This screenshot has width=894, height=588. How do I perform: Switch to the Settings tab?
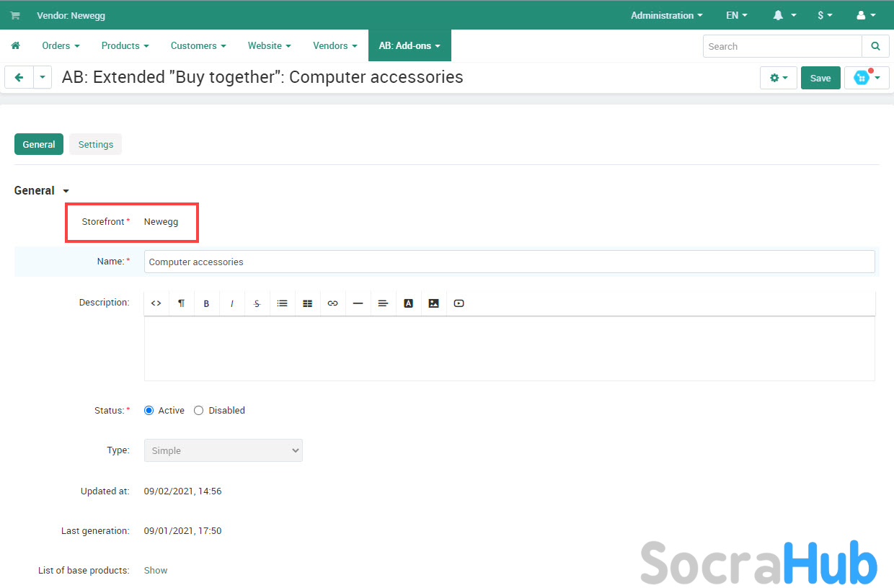tap(96, 144)
